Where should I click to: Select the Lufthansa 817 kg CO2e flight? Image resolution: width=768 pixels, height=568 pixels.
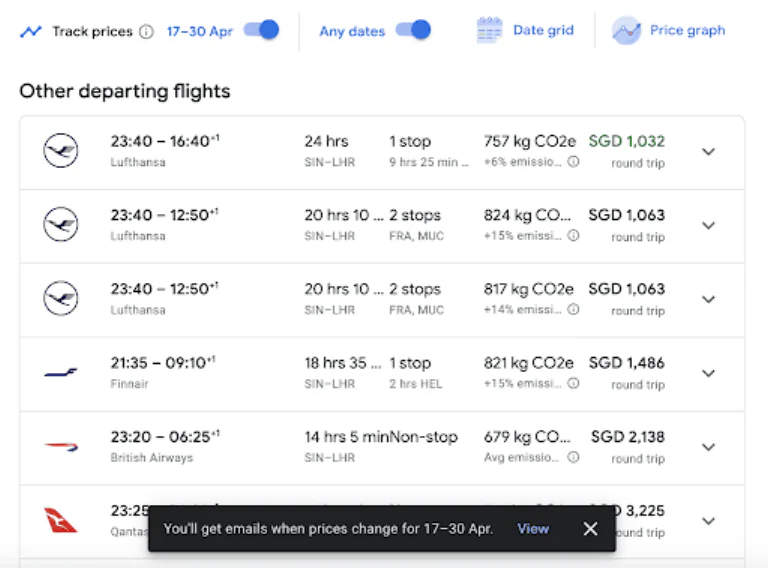tap(380, 299)
